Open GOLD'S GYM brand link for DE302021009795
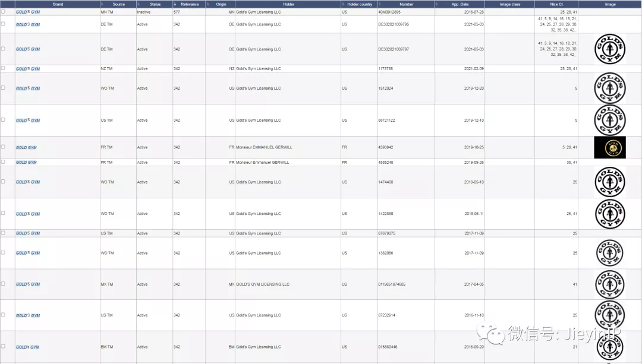Screen dimensions: 642x364 tap(28, 24)
